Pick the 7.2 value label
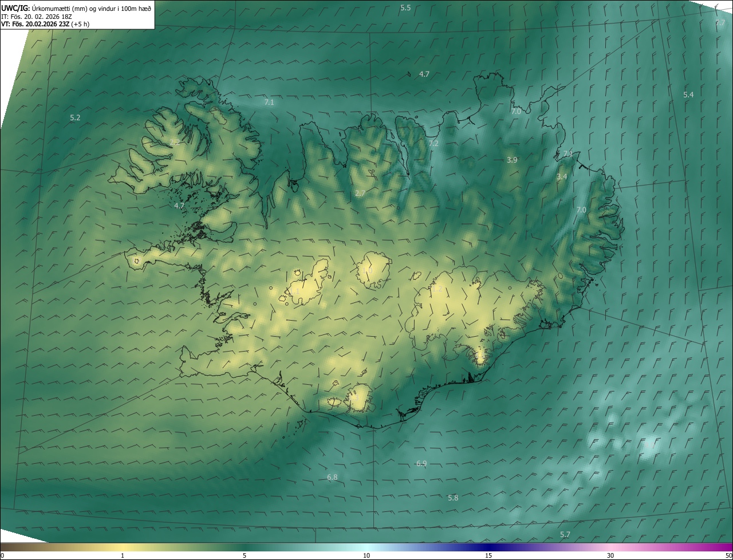 click(x=434, y=143)
